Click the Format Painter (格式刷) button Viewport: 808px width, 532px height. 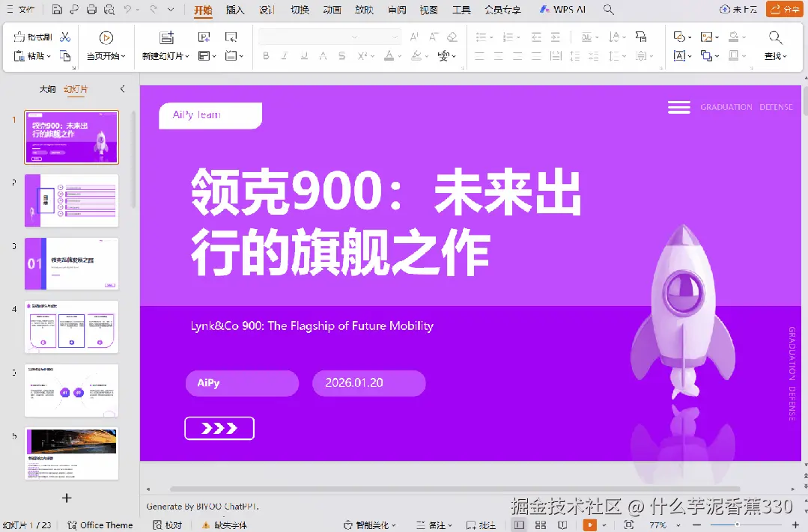(x=32, y=37)
